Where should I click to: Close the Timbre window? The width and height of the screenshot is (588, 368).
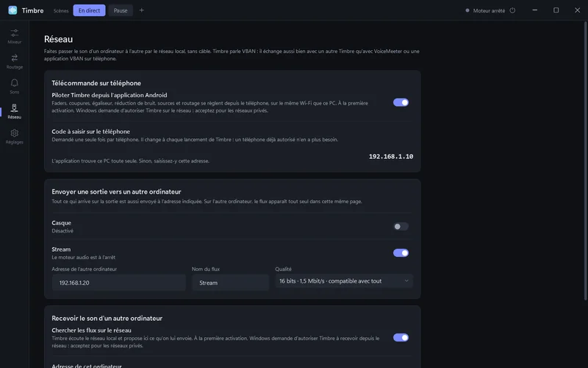pos(578,10)
